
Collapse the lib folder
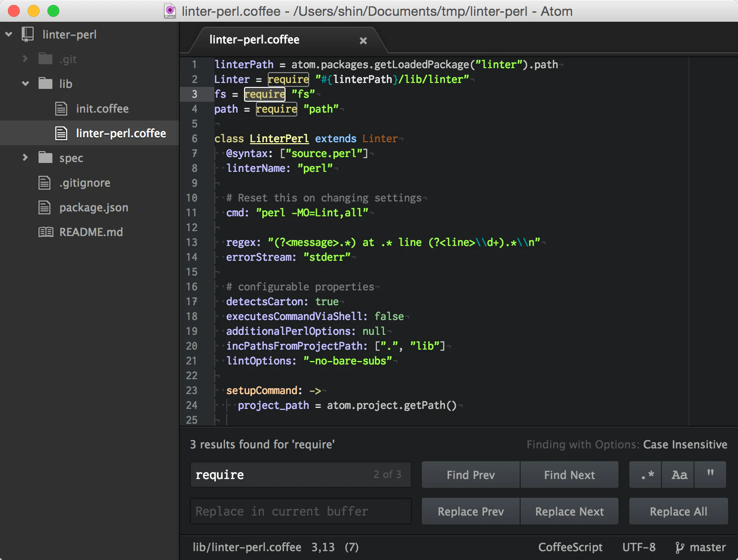tap(25, 83)
